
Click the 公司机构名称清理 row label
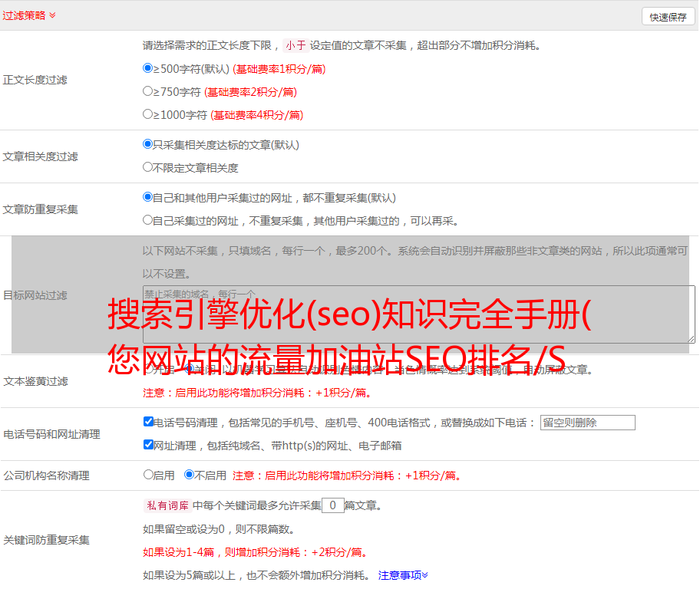(x=46, y=475)
